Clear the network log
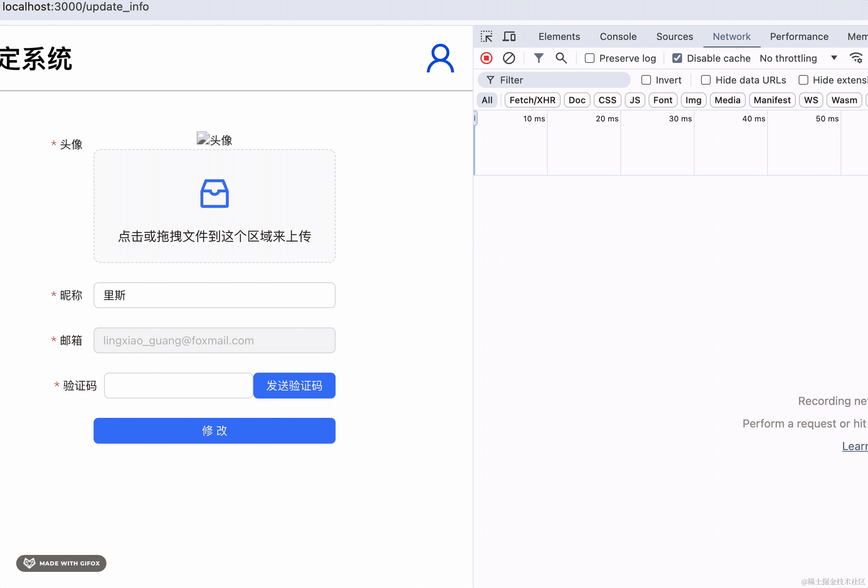Image resolution: width=868 pixels, height=588 pixels. 509,58
